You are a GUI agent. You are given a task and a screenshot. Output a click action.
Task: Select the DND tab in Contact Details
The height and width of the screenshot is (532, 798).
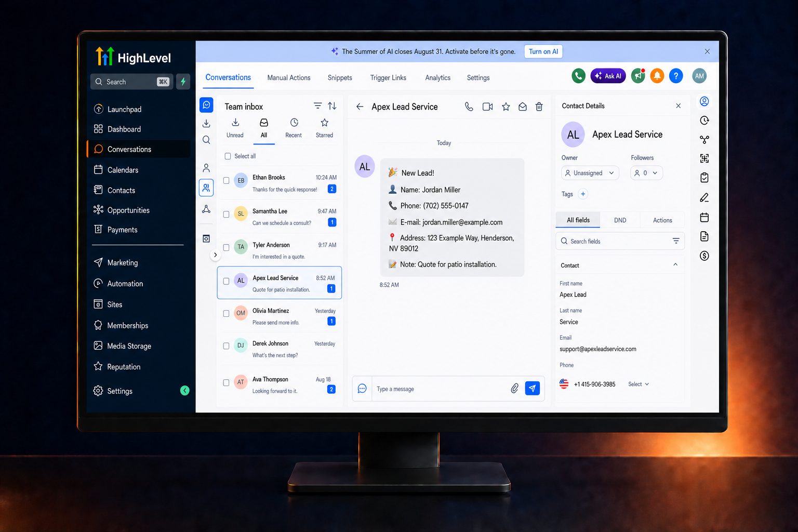coord(620,220)
